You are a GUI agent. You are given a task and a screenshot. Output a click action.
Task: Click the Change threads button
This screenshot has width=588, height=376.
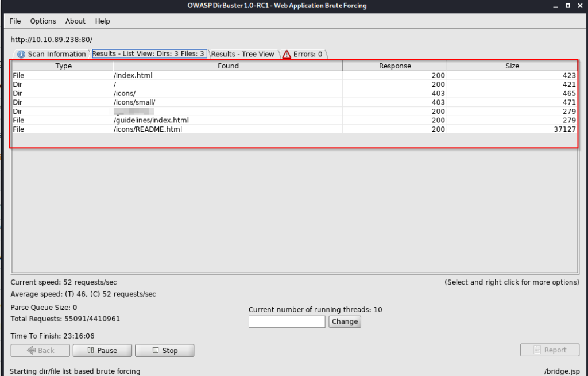pos(345,321)
